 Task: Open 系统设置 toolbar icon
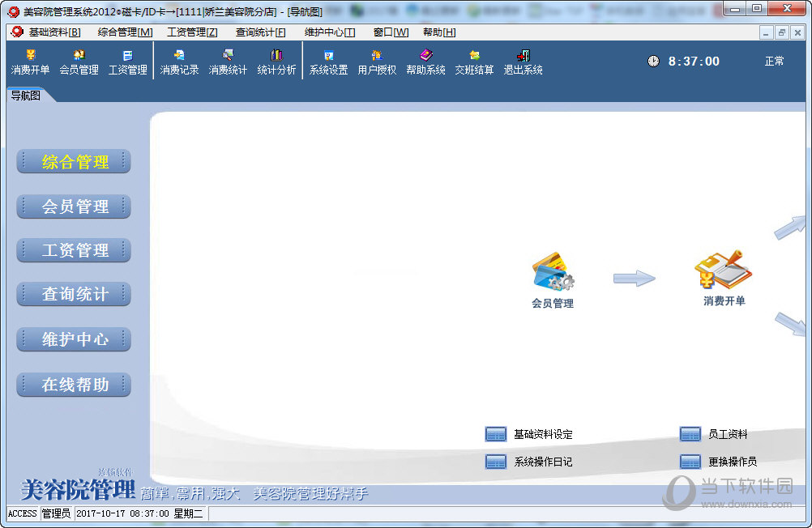(328, 62)
